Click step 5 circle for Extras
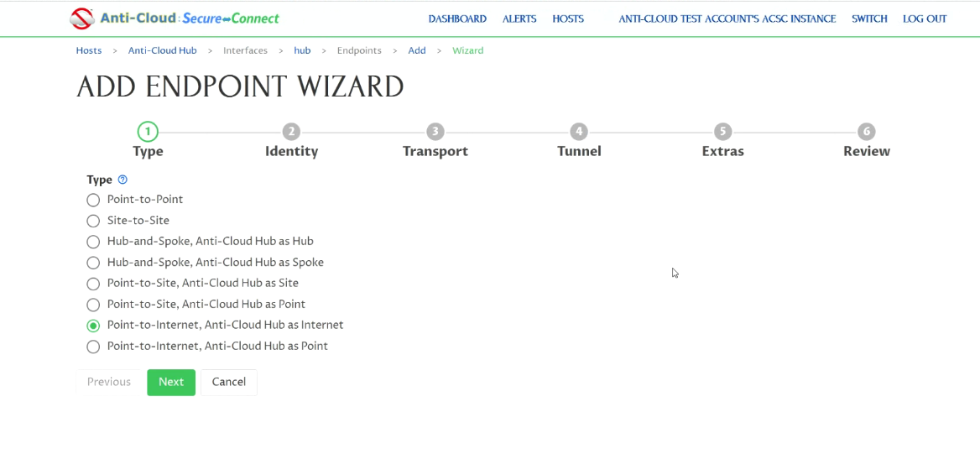This screenshot has height=459, width=980. [x=722, y=132]
